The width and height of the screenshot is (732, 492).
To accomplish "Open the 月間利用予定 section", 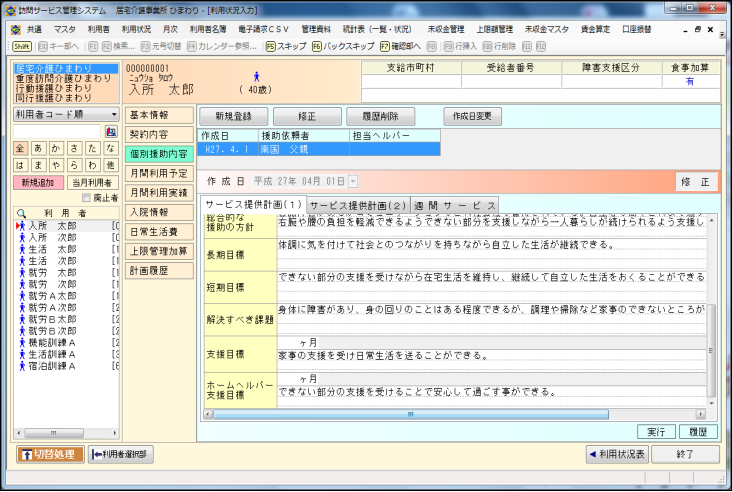I will pos(158,172).
